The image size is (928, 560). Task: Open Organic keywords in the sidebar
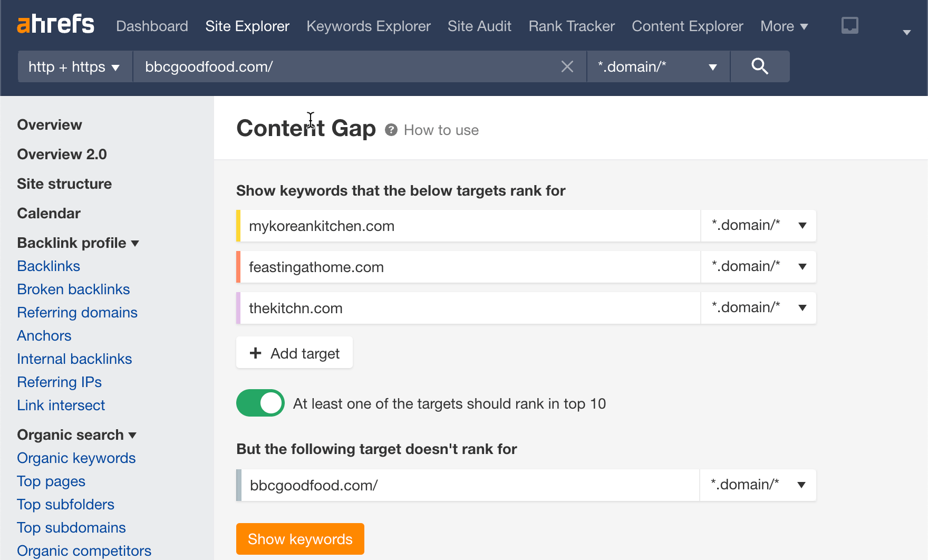click(x=76, y=458)
